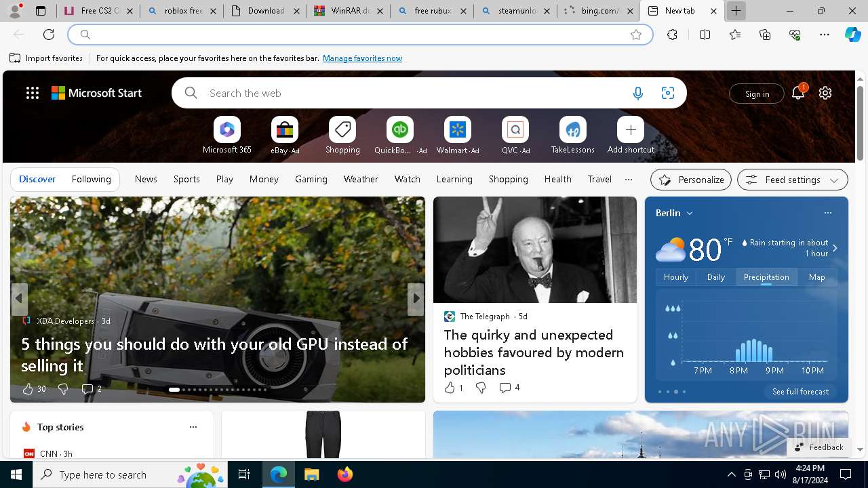Switch to roblox free browser tab
Viewport: 868px width, 488px height.
point(182,11)
